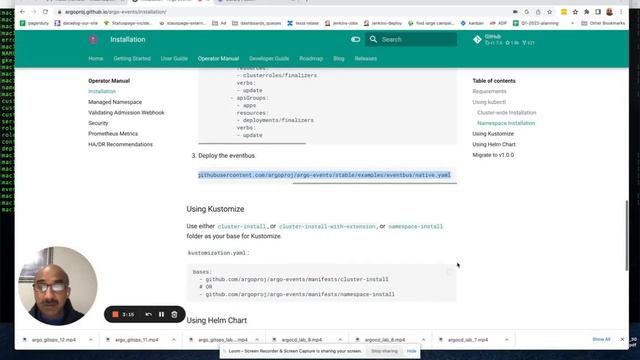
Task: Open the Other Bookmarks folder
Action: [603, 23]
